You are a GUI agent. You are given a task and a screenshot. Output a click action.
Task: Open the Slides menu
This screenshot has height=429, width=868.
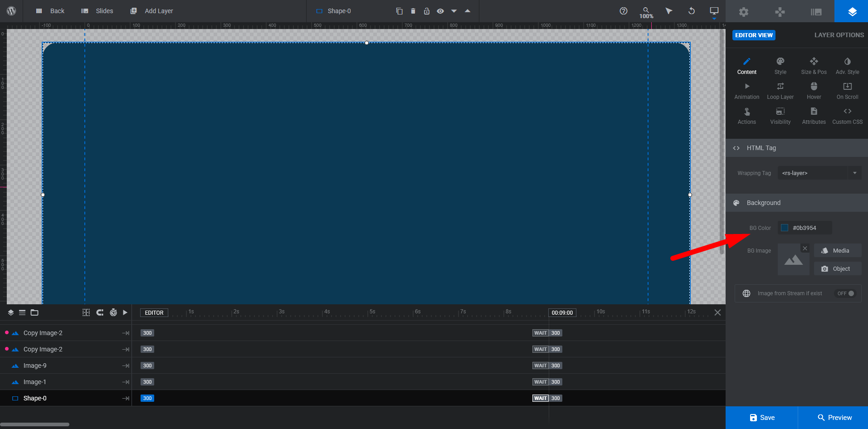(x=97, y=11)
